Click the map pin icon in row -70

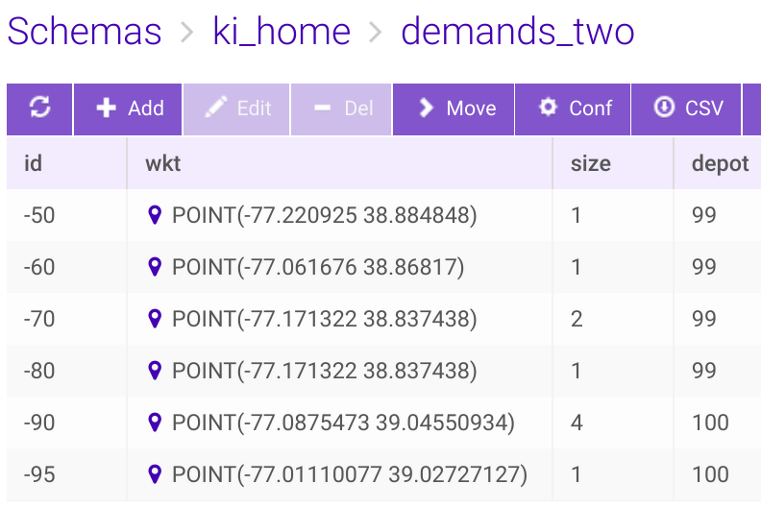click(155, 319)
